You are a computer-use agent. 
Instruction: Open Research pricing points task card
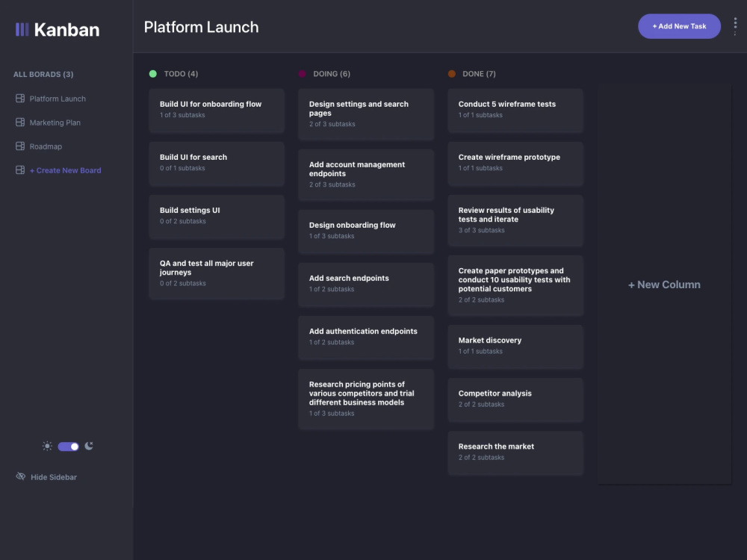366,399
